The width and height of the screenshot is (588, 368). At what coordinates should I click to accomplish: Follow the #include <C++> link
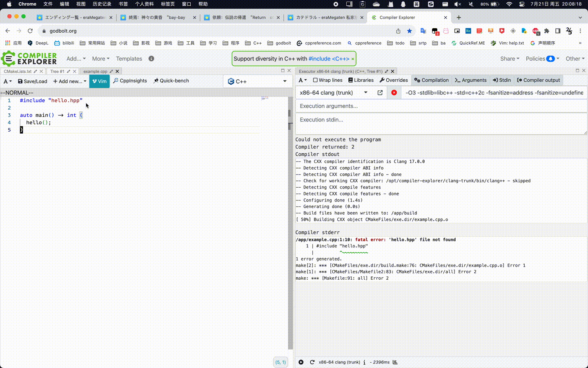[x=329, y=59]
